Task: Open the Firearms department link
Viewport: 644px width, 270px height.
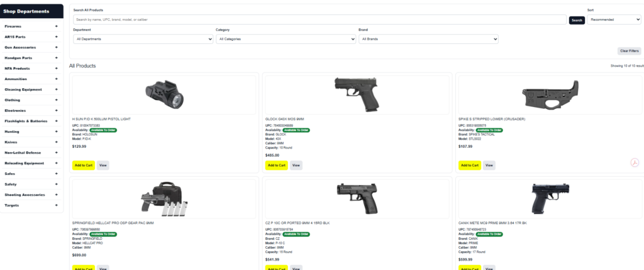Action: (x=13, y=26)
